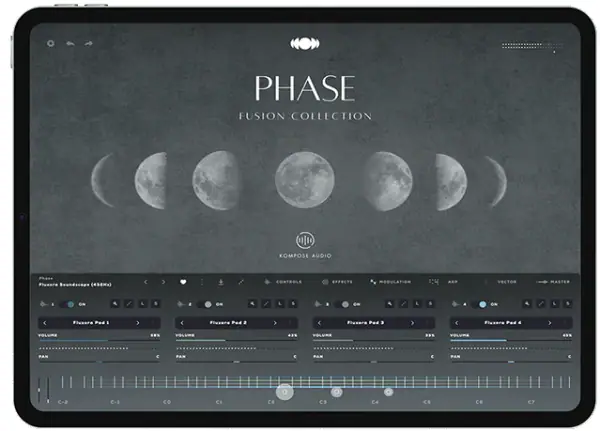Click the middle keyboard marker circle

point(337,392)
